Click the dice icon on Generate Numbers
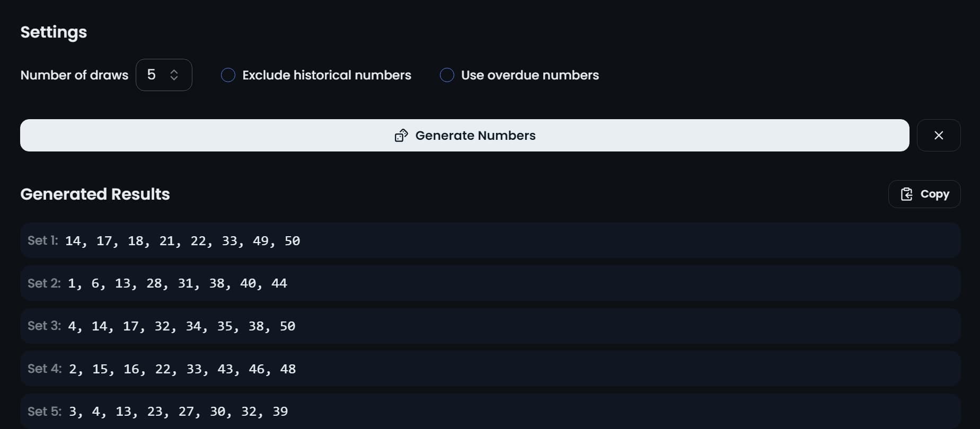 401,136
